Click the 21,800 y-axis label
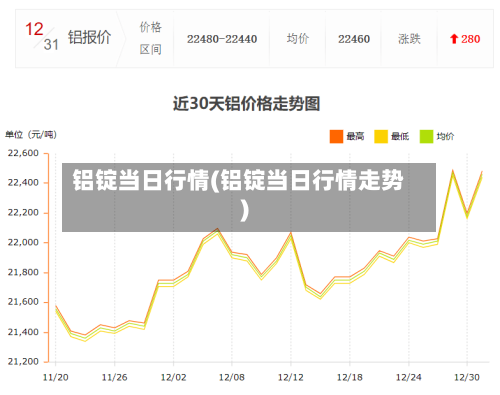This screenshot has height=395, width=500. 23,272
